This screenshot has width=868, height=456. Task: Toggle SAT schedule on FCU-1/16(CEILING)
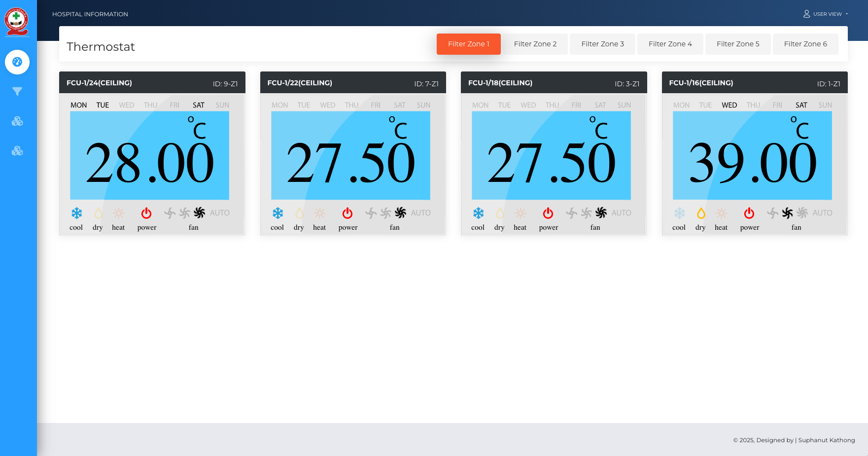(801, 105)
